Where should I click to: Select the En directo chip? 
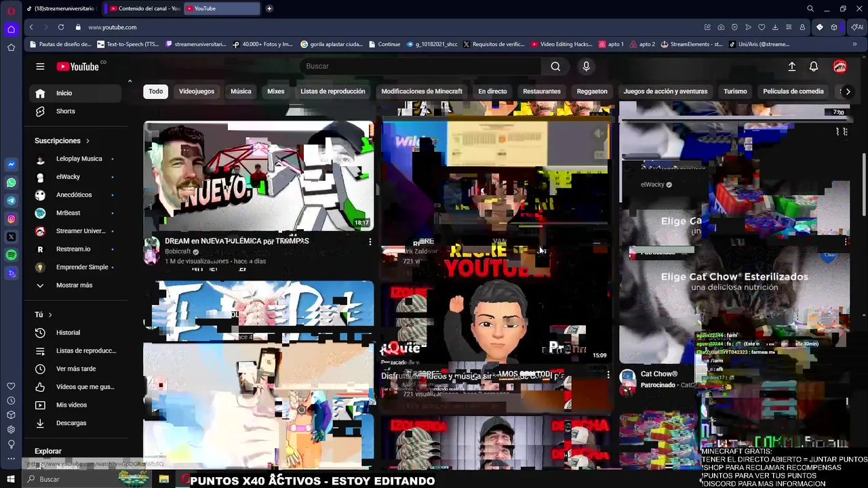pos(492,91)
